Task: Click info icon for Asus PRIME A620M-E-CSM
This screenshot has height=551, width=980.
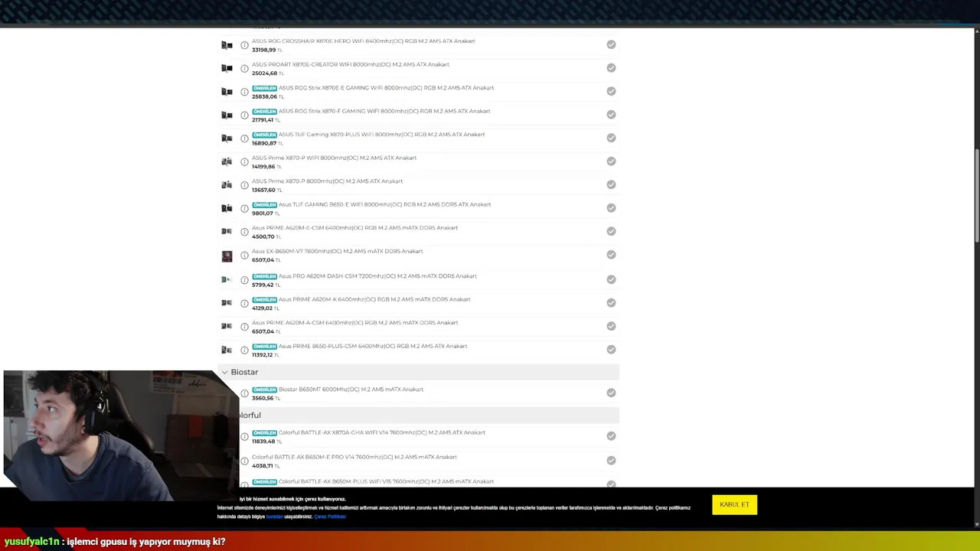Action: 244,232
